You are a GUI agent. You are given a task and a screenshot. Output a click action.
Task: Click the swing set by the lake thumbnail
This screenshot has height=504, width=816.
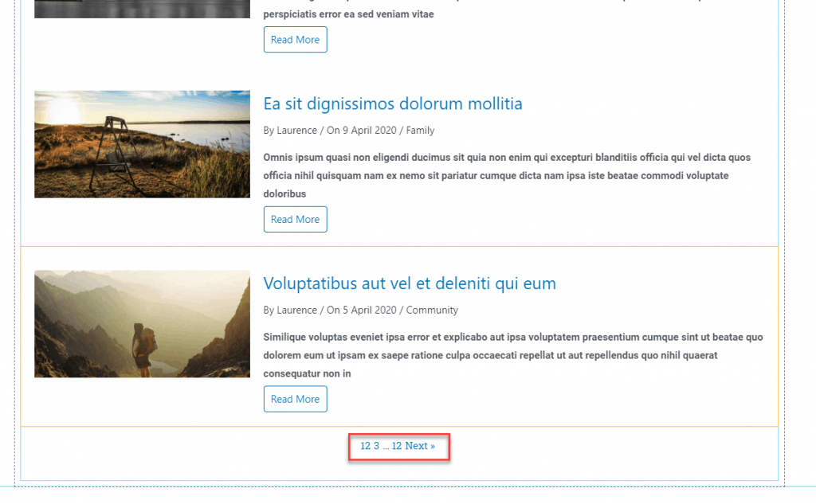coord(142,144)
